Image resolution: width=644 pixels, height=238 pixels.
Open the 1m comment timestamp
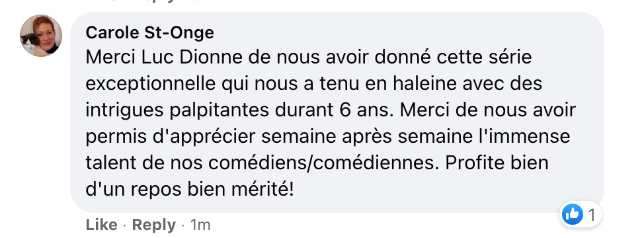[x=200, y=225]
